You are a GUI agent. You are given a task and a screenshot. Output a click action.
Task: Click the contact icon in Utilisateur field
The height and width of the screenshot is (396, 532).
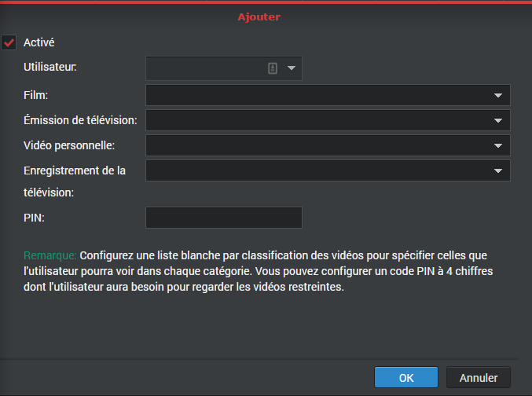(x=273, y=68)
